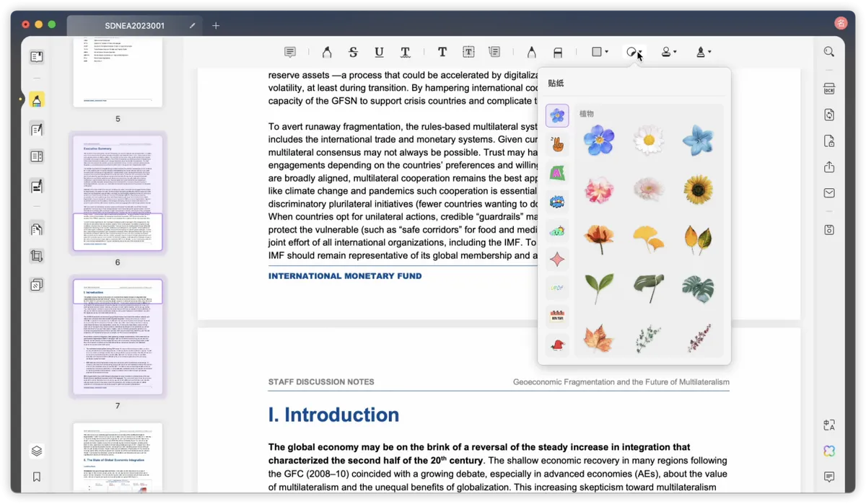Insert the monstera leaf sticker
This screenshot has height=504, width=866.
coord(698,288)
